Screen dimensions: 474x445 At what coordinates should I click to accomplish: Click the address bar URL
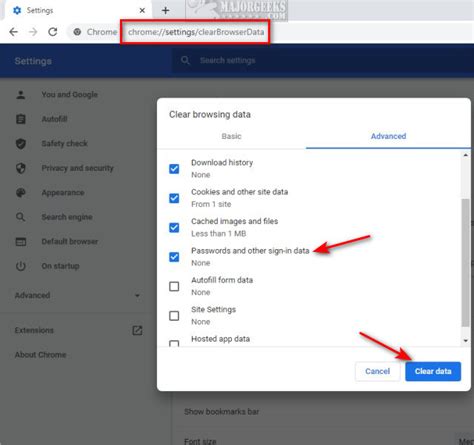click(196, 32)
